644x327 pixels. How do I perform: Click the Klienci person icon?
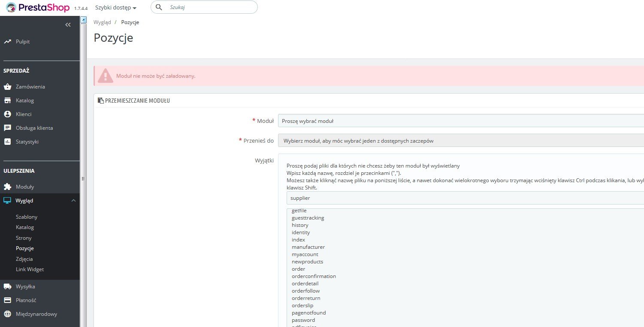coord(7,114)
